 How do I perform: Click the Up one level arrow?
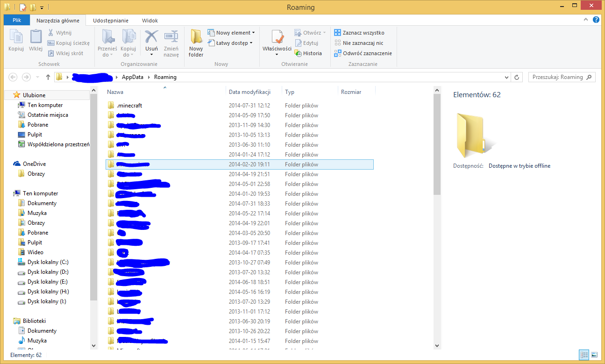48,77
